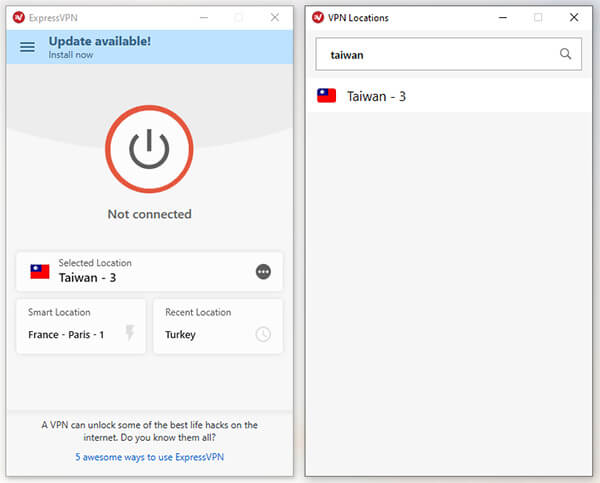The image size is (600, 483).
Task: Click the logo in VPN Locations title bar
Action: tap(318, 18)
